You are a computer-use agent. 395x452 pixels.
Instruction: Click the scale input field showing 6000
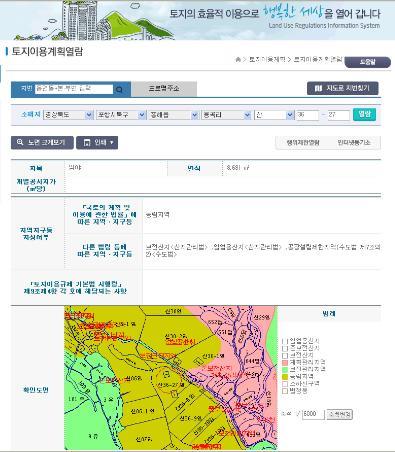313,414
